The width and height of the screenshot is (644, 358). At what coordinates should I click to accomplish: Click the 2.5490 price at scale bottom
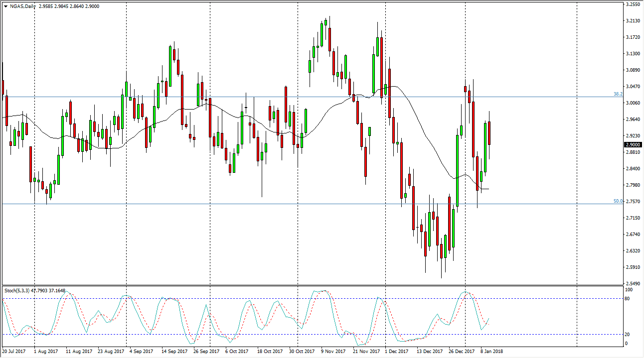(x=633, y=284)
